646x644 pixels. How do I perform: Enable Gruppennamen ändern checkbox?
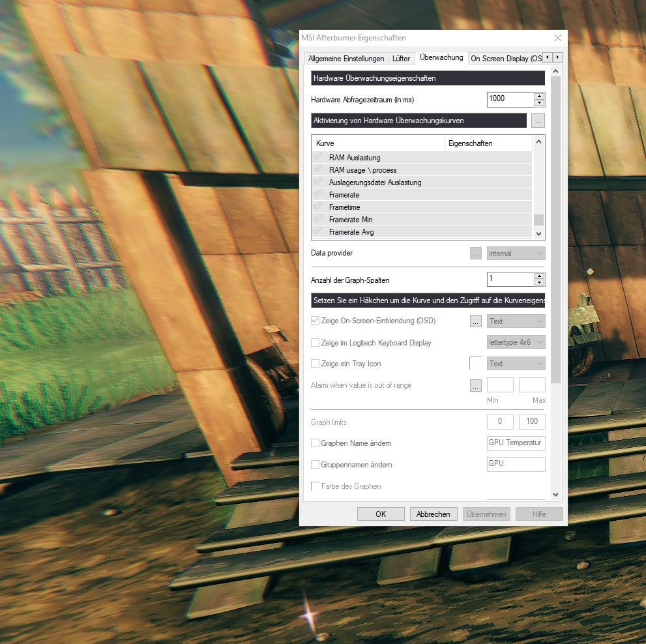point(315,464)
